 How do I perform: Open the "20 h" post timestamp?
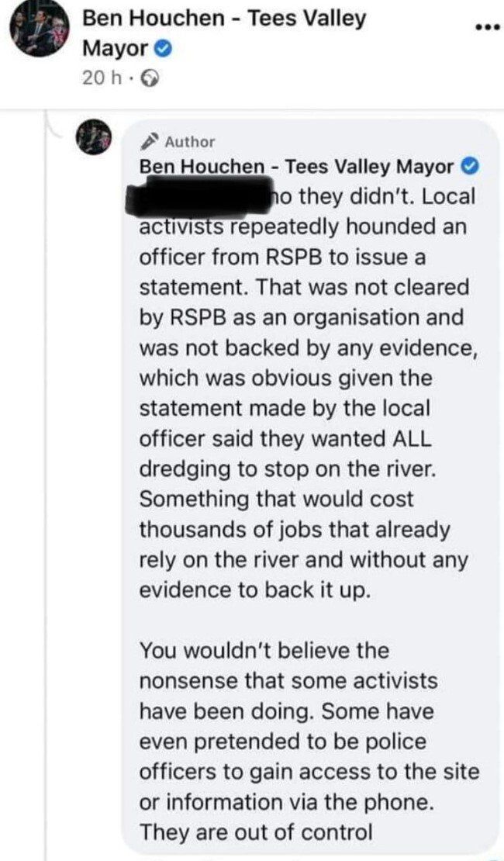[x=96, y=78]
